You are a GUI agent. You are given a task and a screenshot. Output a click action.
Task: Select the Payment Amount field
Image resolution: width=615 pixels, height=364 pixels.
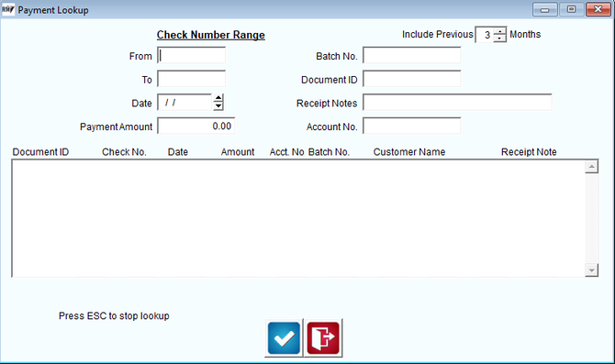tap(196, 127)
